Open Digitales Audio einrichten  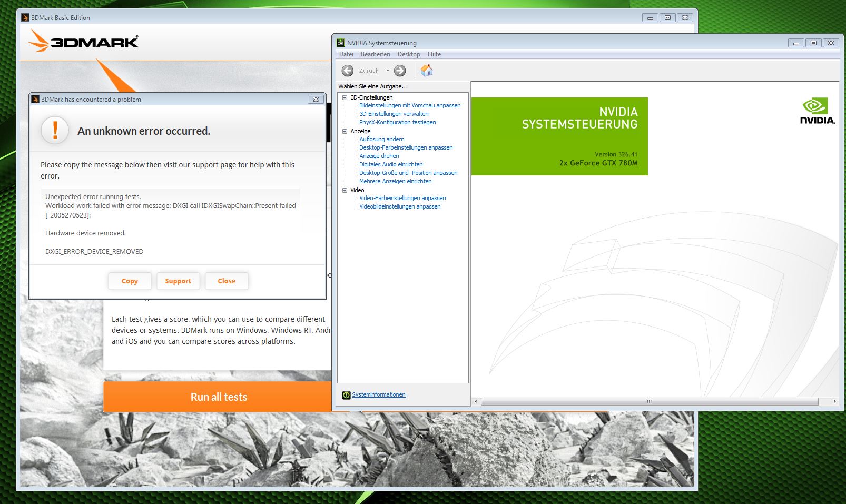pos(391,164)
